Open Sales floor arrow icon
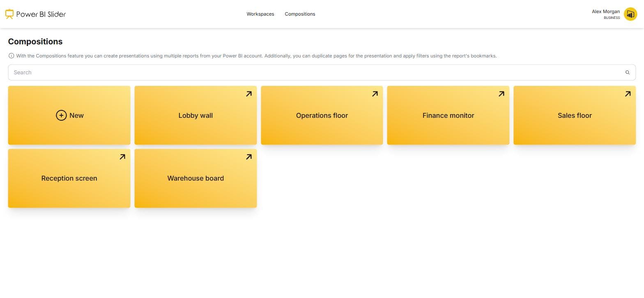The height and width of the screenshot is (298, 644). pos(628,94)
